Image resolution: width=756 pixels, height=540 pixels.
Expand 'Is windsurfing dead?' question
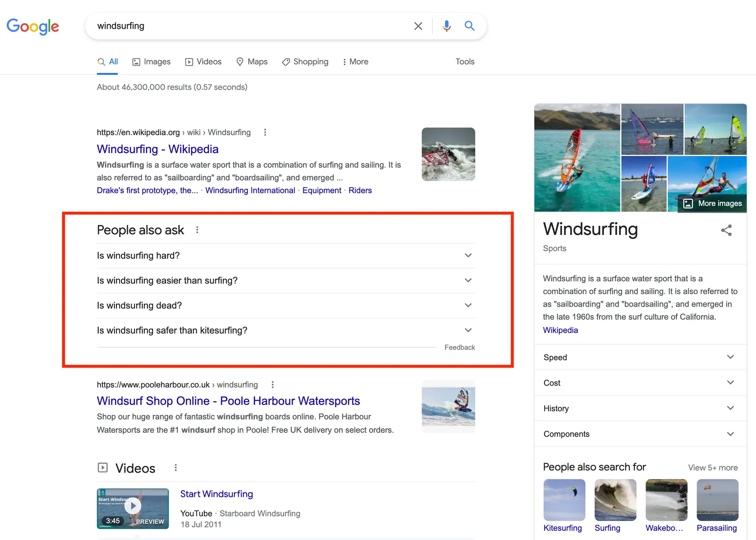click(285, 306)
